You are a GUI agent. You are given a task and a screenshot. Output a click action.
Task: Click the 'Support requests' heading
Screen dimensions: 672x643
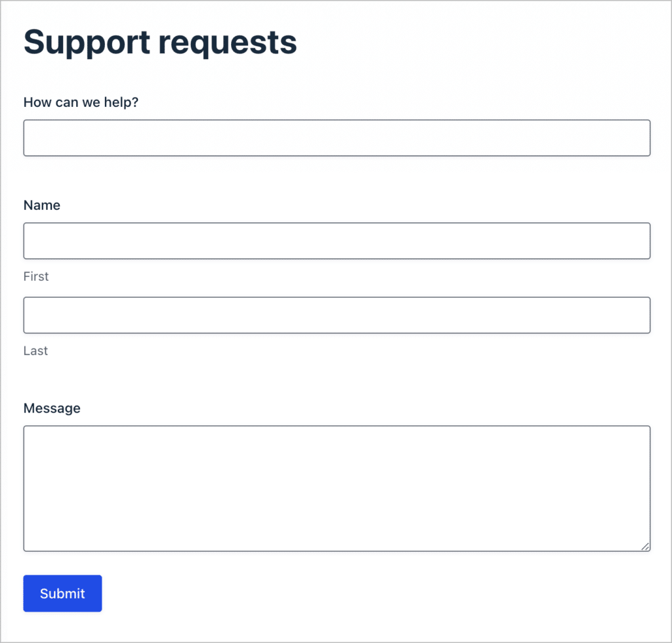tap(159, 41)
